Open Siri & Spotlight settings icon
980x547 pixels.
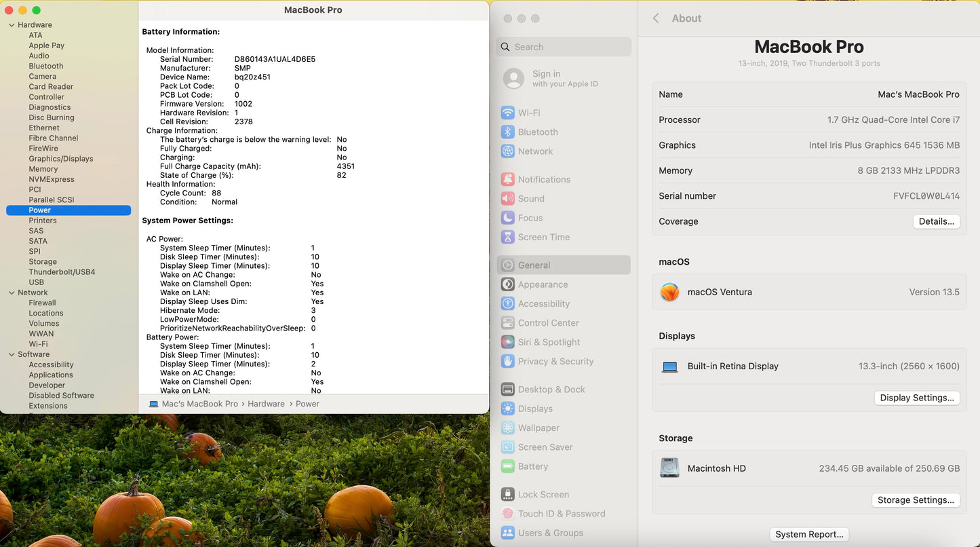click(x=507, y=342)
